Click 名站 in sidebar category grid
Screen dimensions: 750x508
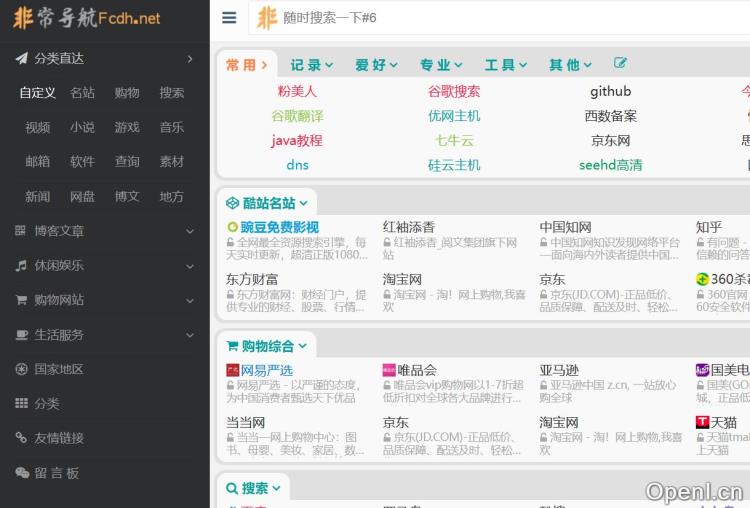coord(82,92)
